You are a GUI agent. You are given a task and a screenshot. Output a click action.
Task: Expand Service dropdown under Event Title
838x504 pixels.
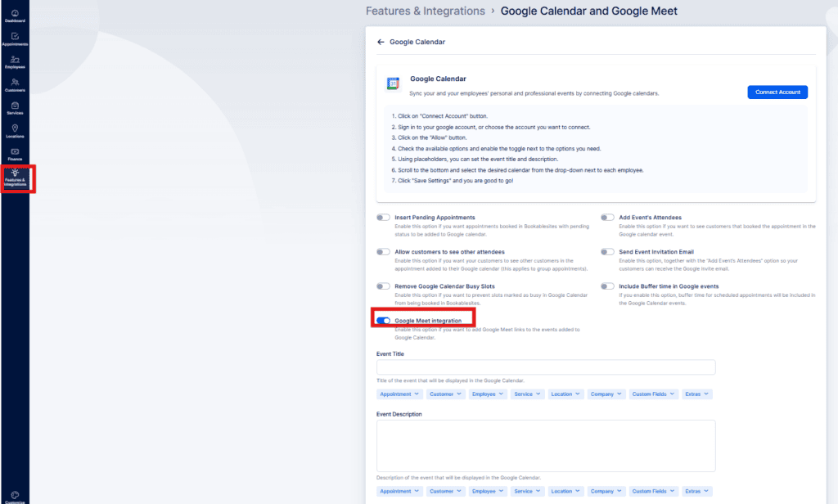click(x=527, y=394)
